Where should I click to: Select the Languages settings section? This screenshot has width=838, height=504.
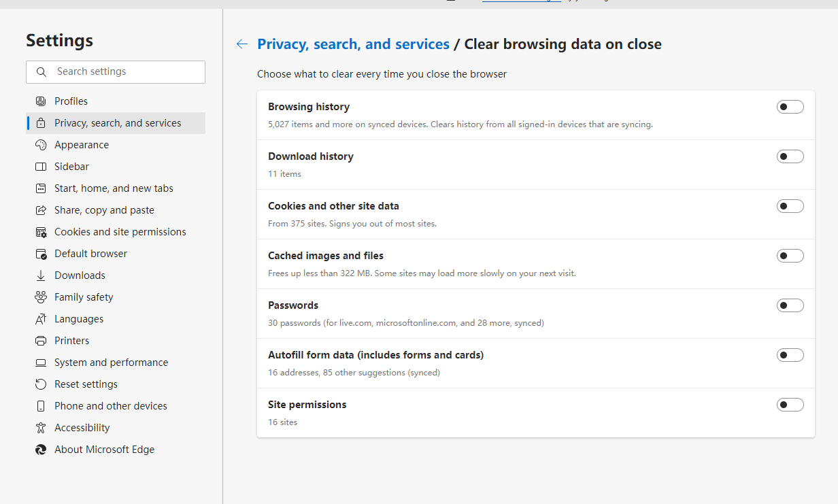tap(79, 319)
